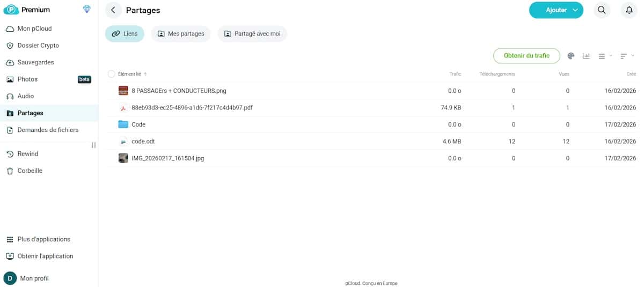Open the list view mode dropdown
644x287 pixels.
(x=605, y=56)
